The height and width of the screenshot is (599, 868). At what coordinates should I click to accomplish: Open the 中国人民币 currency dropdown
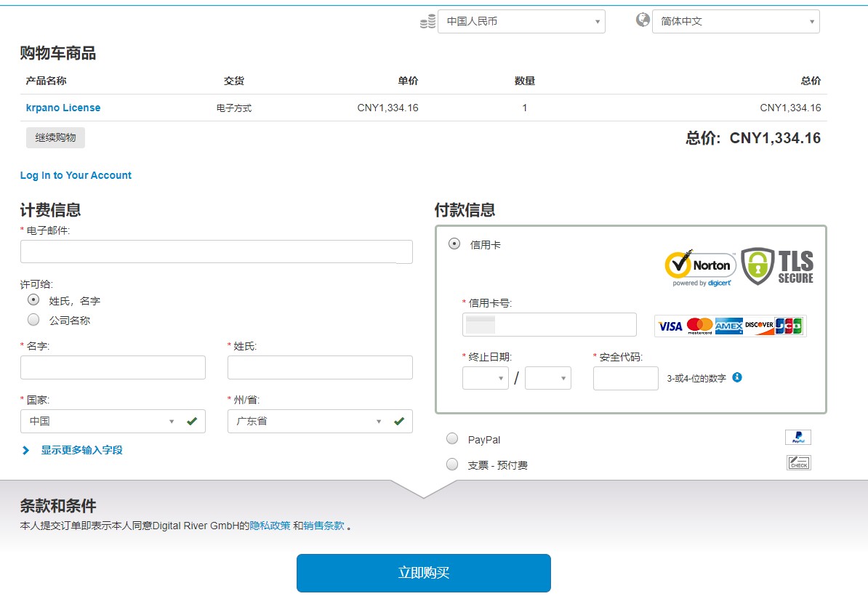click(521, 22)
